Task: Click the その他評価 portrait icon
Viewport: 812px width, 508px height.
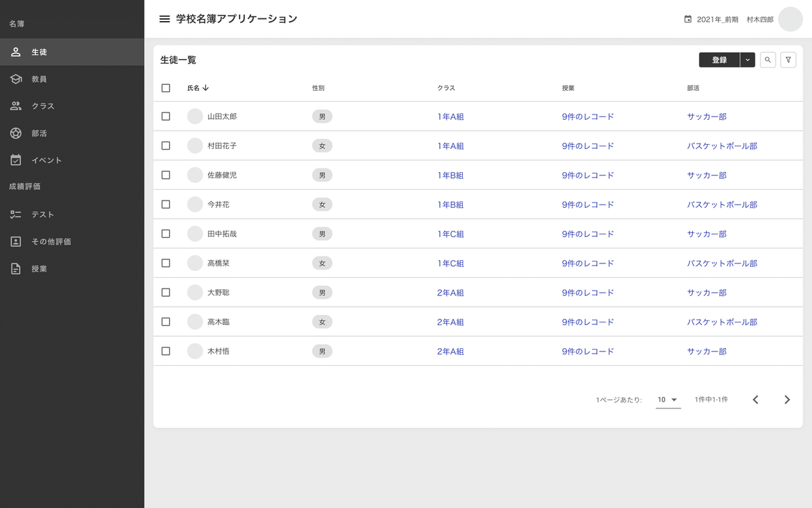Action: 16,242
